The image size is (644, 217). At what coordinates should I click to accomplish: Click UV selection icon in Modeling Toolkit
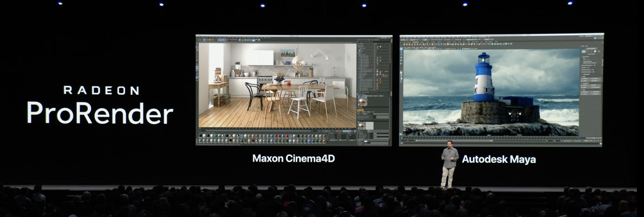coord(599,51)
